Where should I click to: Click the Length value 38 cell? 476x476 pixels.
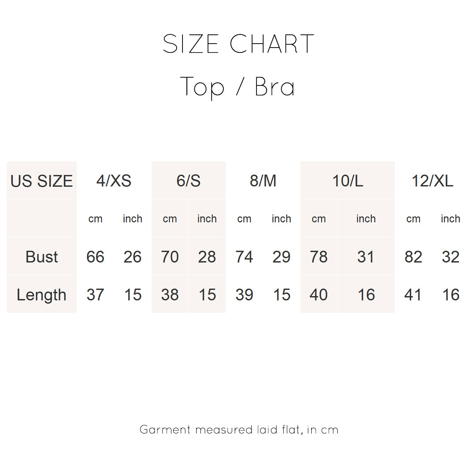pos(170,295)
